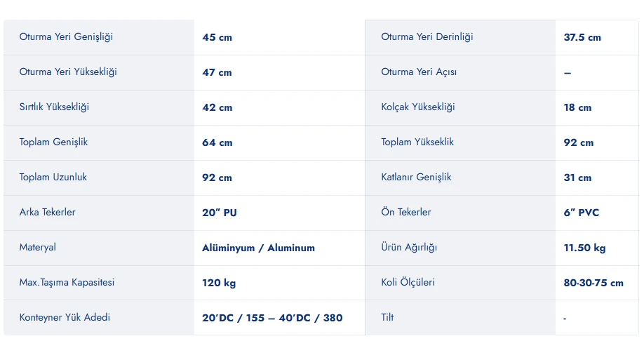
Task: Click the "Alüminyum / Aluminum" material value
Action: [x=258, y=248]
